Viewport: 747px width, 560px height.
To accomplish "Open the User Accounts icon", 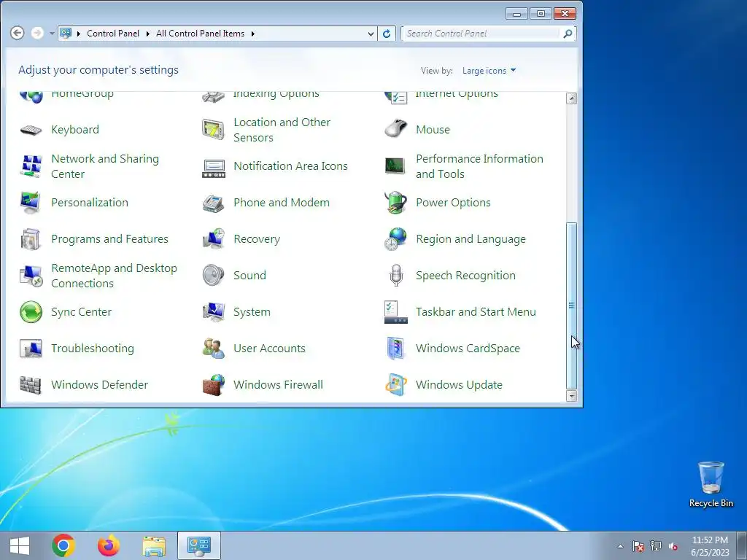I will 213,349.
